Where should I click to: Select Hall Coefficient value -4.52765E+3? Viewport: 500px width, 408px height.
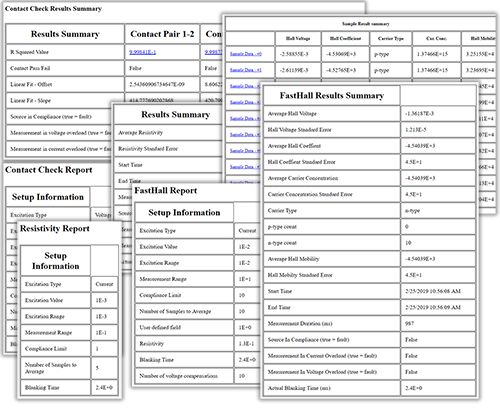pyautogui.click(x=341, y=70)
